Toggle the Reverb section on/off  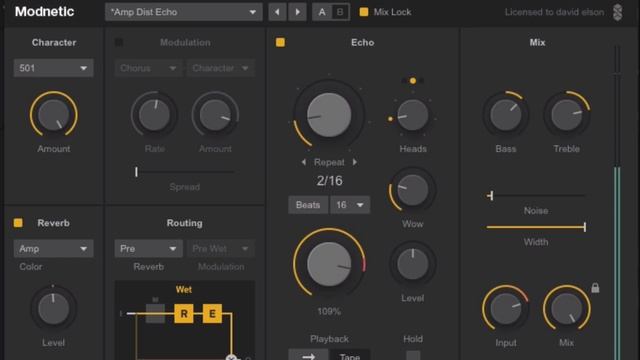pos(18,223)
